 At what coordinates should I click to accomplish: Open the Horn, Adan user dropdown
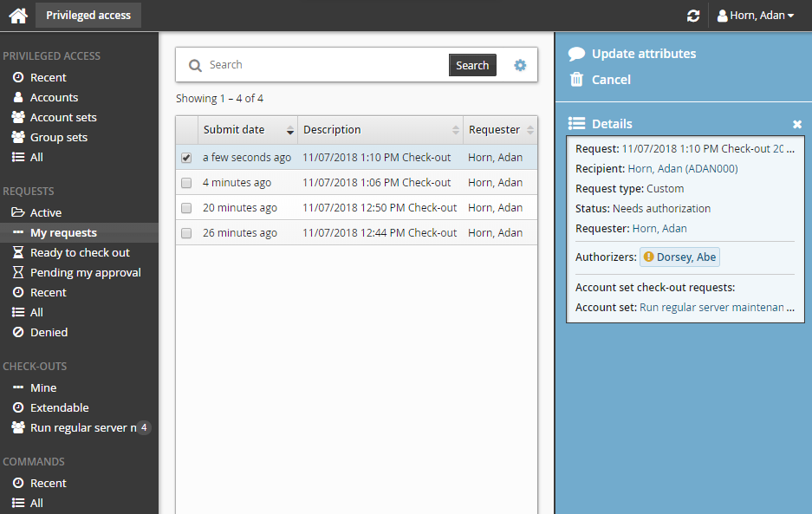click(x=756, y=16)
